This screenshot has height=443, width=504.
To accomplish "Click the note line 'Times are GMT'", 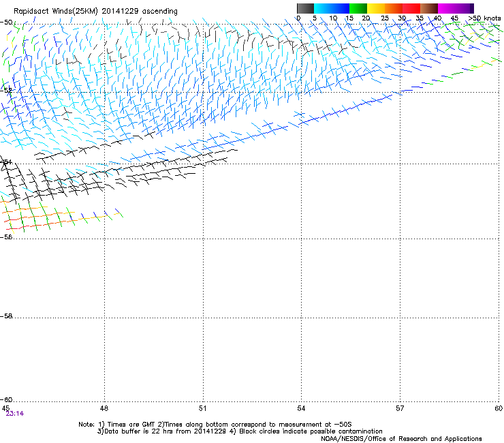I will pos(131,425).
